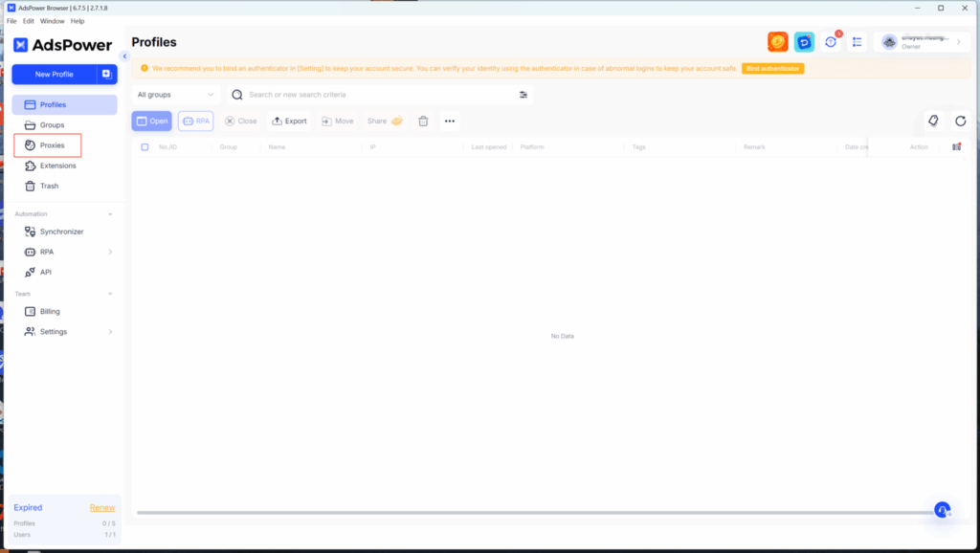Viewport: 980px width, 553px height.
Task: Open the update icon with red badge
Action: point(831,42)
